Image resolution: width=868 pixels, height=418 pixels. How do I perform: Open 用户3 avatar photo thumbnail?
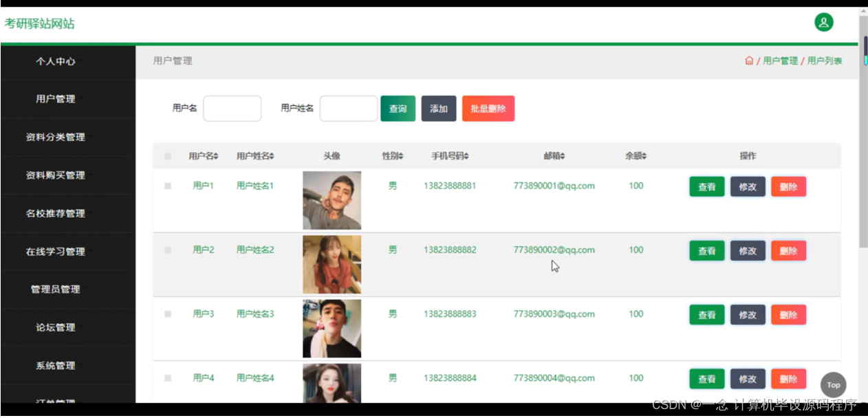pyautogui.click(x=332, y=329)
